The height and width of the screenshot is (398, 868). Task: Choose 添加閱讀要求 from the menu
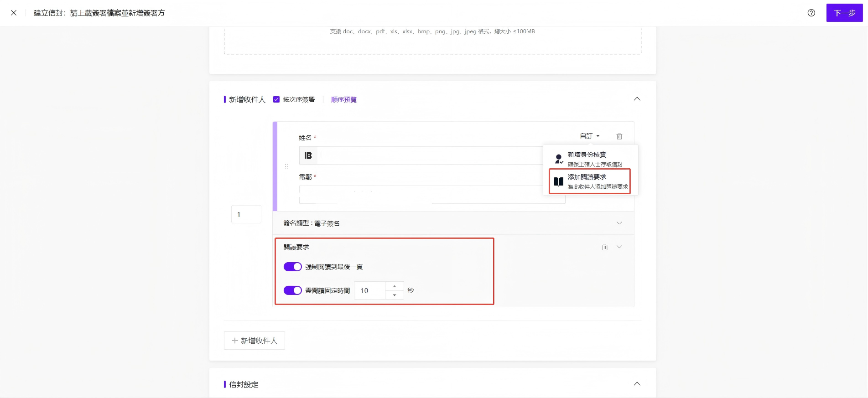[x=590, y=181]
